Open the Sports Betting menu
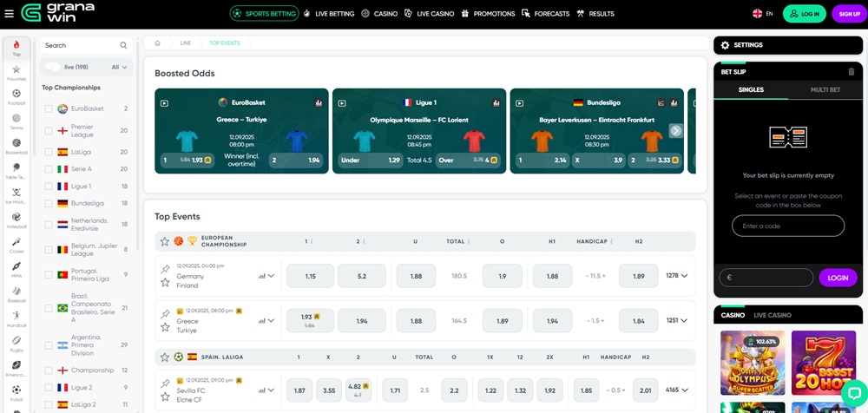The height and width of the screenshot is (413, 868). click(264, 14)
